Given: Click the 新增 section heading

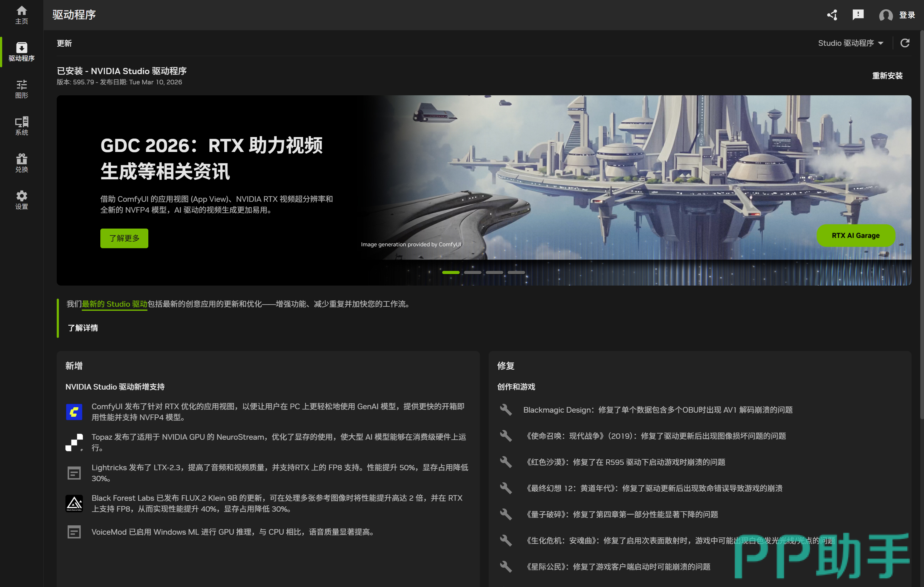Looking at the screenshot, I should click(74, 366).
